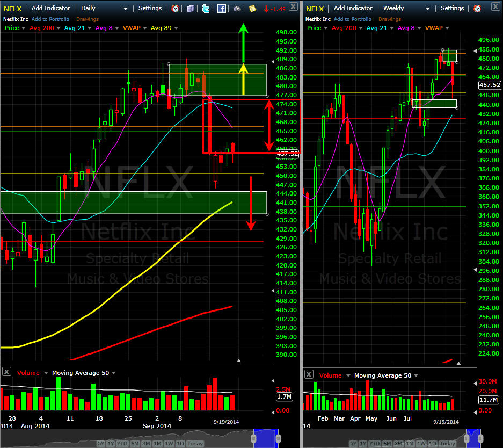503x448 pixels.
Task: Click alarm clock icon in Weekly chart toolbar
Action: (477, 9)
